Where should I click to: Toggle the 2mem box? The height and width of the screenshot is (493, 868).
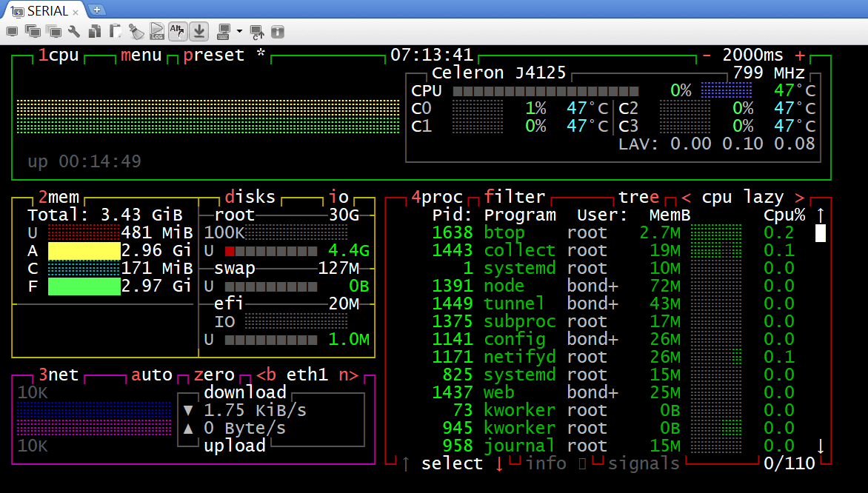pos(58,197)
